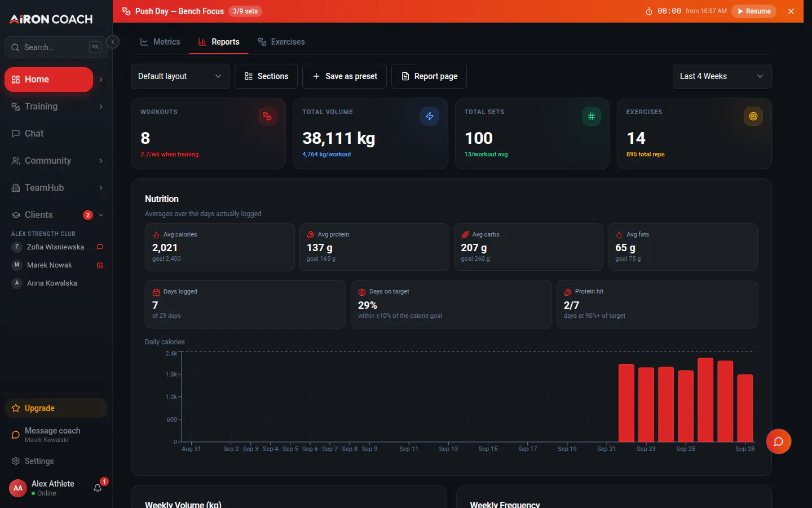Click the AA avatar of Alex Athlete
The width and height of the screenshot is (812, 508).
pyautogui.click(x=18, y=488)
